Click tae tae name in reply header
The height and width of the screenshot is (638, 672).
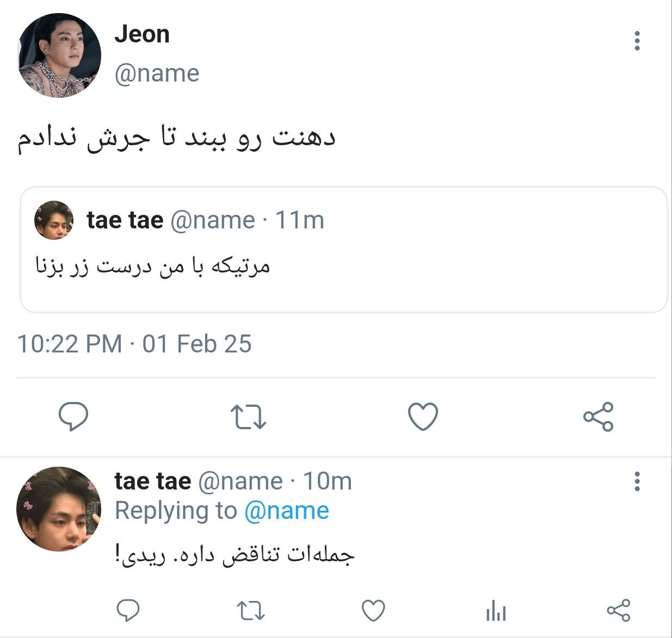(x=153, y=481)
